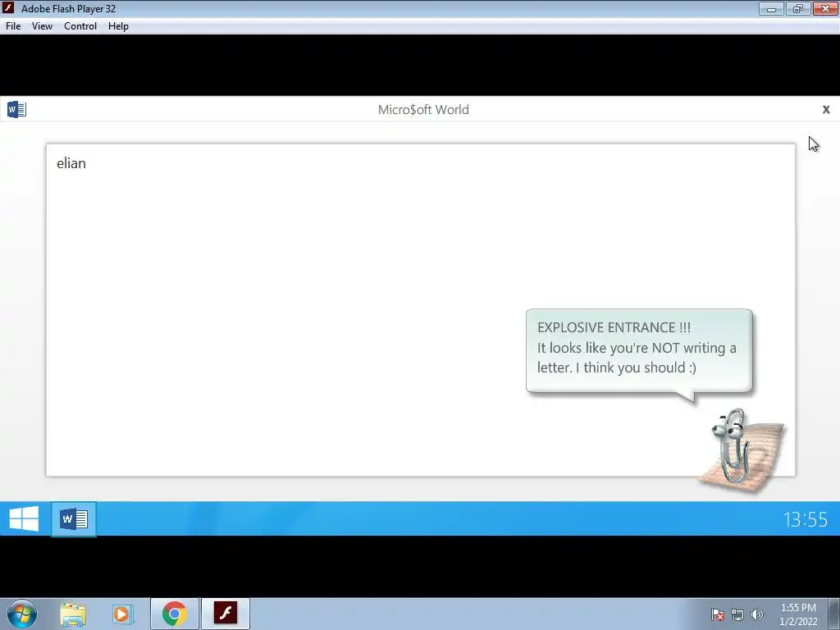Click inside the document text area
Viewport: 840px width, 630px height.
click(x=421, y=309)
